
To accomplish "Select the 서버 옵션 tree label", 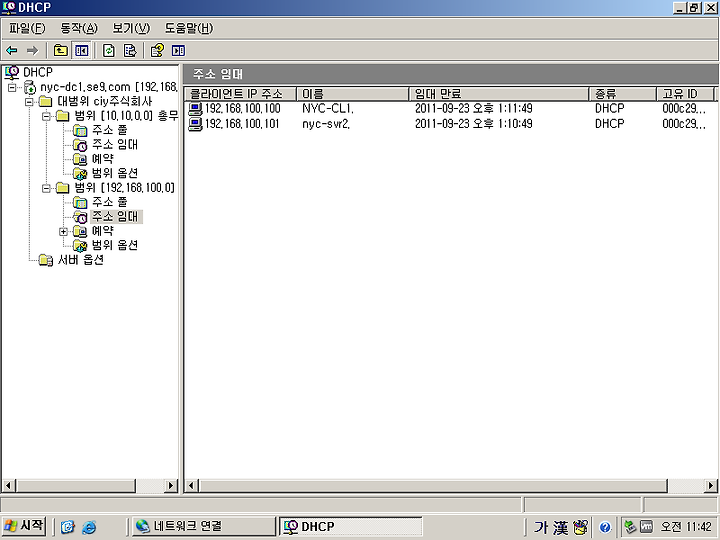I will (x=81, y=260).
